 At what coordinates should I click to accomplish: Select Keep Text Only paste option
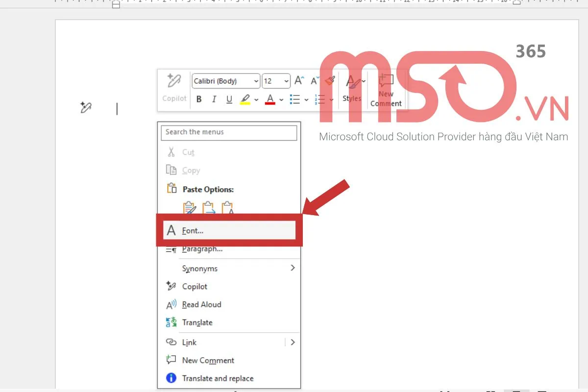point(227,208)
